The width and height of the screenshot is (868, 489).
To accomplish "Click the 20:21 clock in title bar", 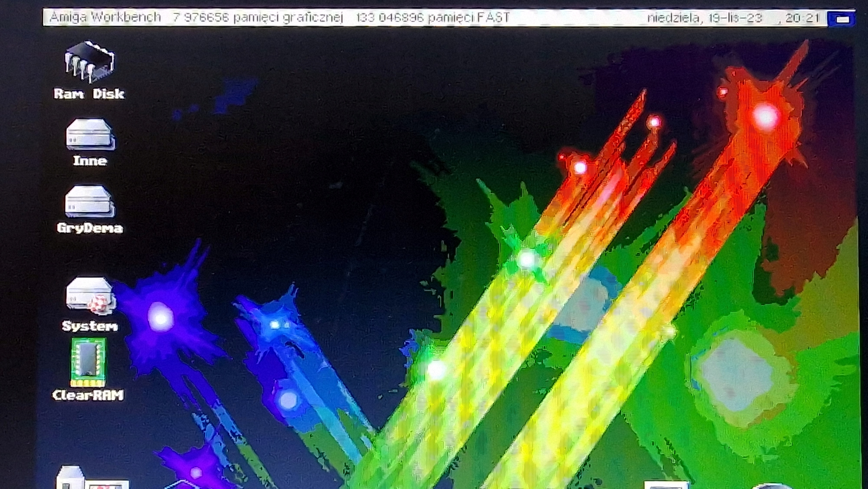I will click(x=802, y=18).
